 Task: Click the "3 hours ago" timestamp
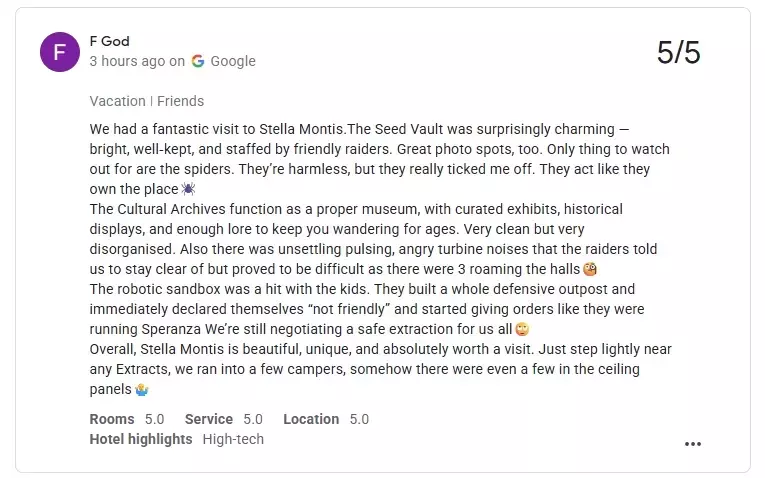pyautogui.click(x=127, y=61)
